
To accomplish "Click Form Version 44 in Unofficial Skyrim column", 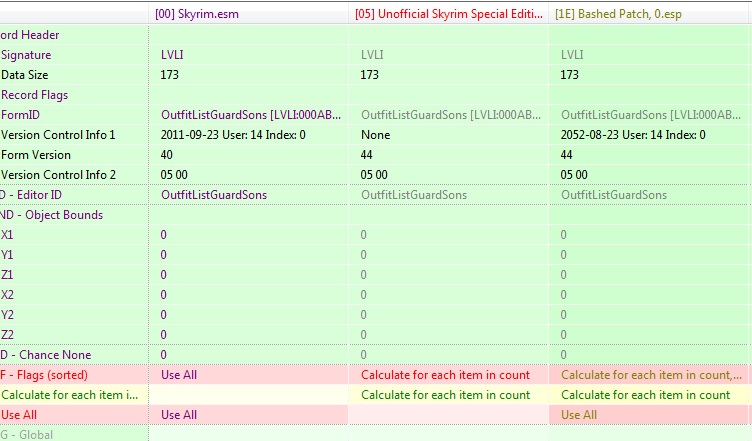I will (x=366, y=155).
